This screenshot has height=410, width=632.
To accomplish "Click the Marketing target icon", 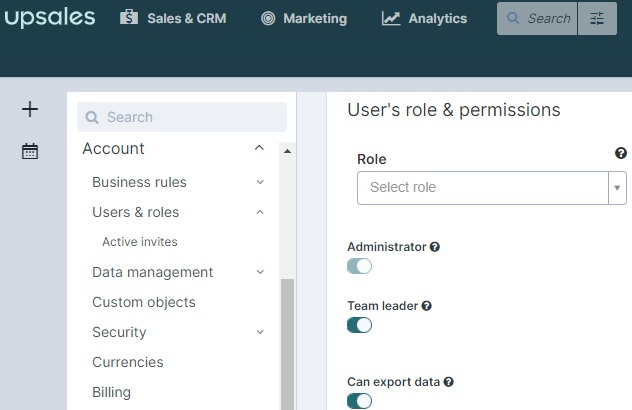I will (x=268, y=18).
